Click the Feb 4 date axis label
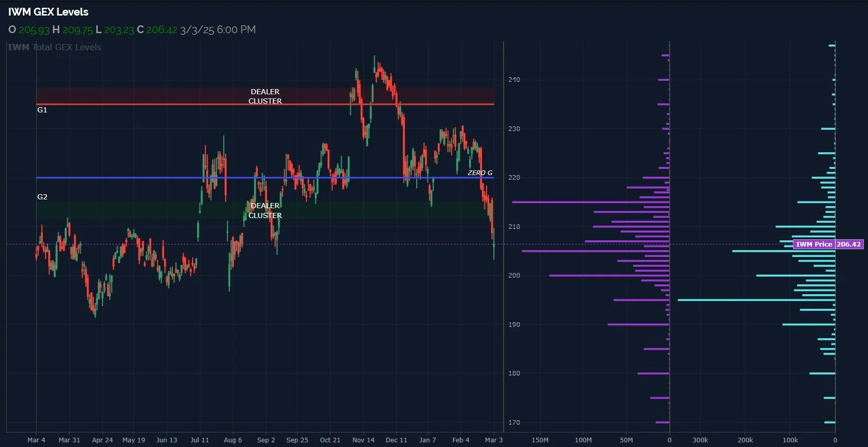The height and width of the screenshot is (447, 868). (461, 440)
